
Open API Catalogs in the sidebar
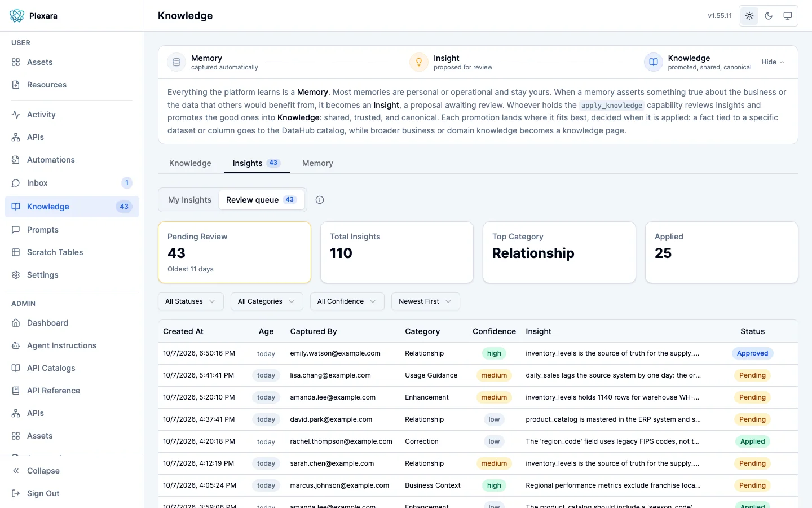(x=72, y=368)
